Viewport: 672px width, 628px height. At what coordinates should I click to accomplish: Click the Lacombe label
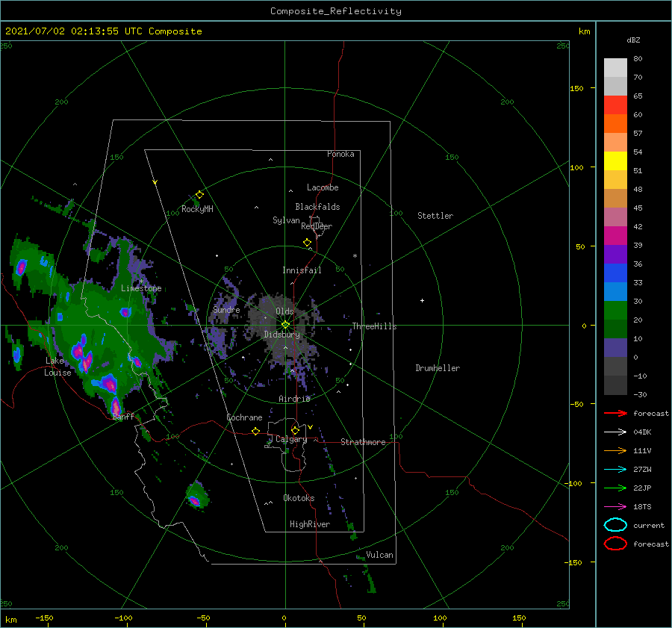pos(323,187)
